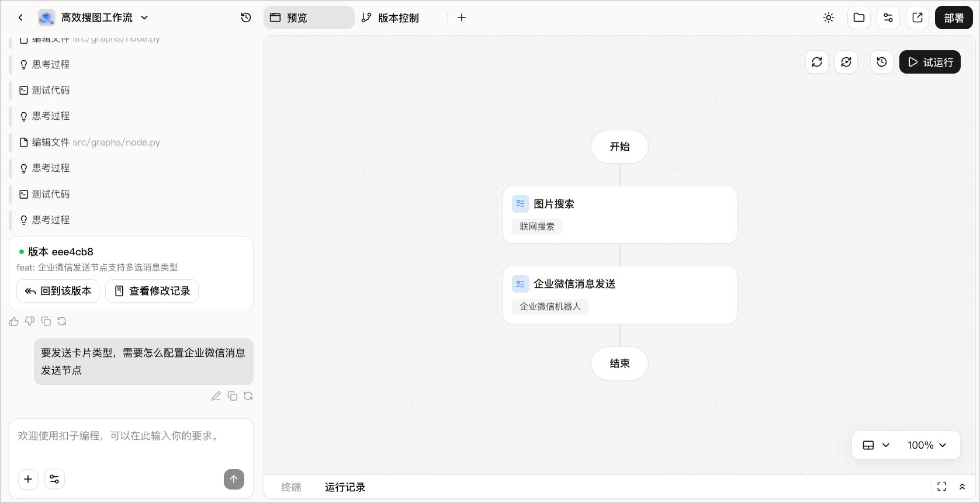Expand first 思考过程 step
Screen dimensions: 980x503
[x=45, y=64]
